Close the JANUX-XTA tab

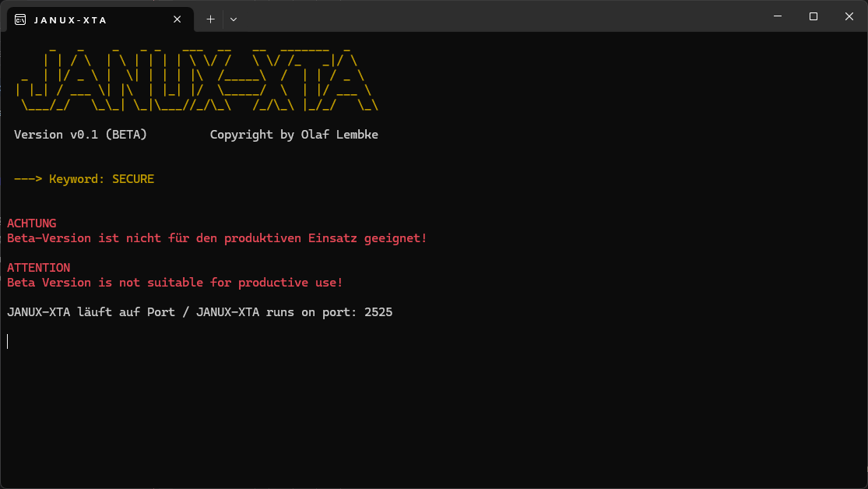click(x=178, y=19)
